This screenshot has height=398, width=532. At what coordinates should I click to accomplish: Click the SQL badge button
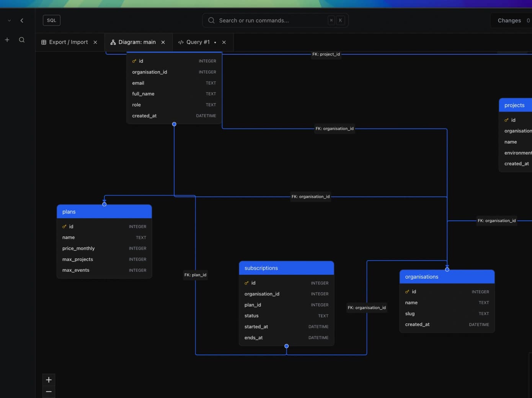pos(51,20)
